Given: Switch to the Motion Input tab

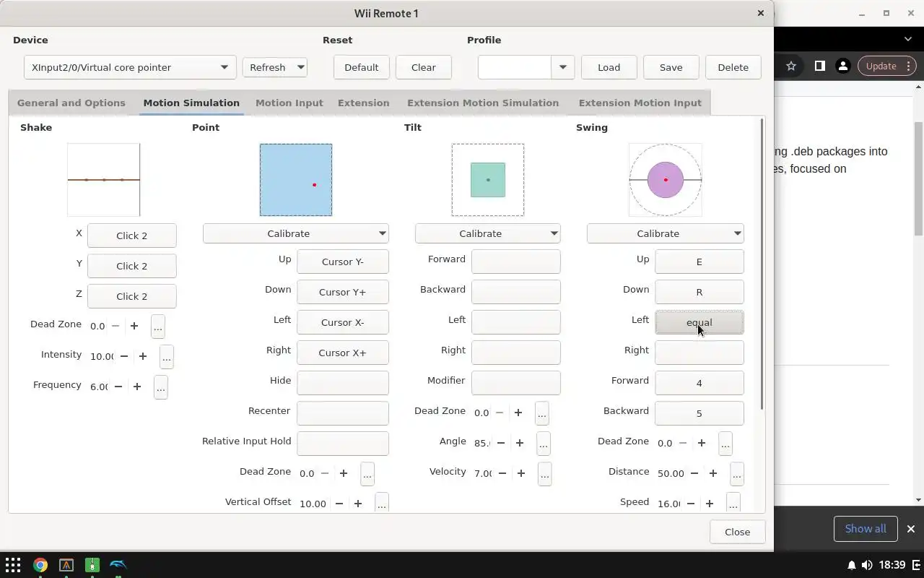Looking at the screenshot, I should [x=289, y=103].
